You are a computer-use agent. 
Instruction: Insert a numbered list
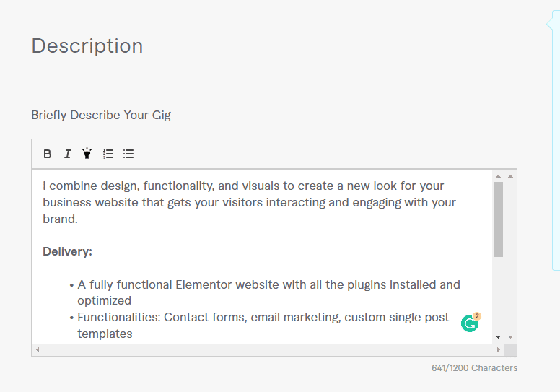tap(108, 154)
